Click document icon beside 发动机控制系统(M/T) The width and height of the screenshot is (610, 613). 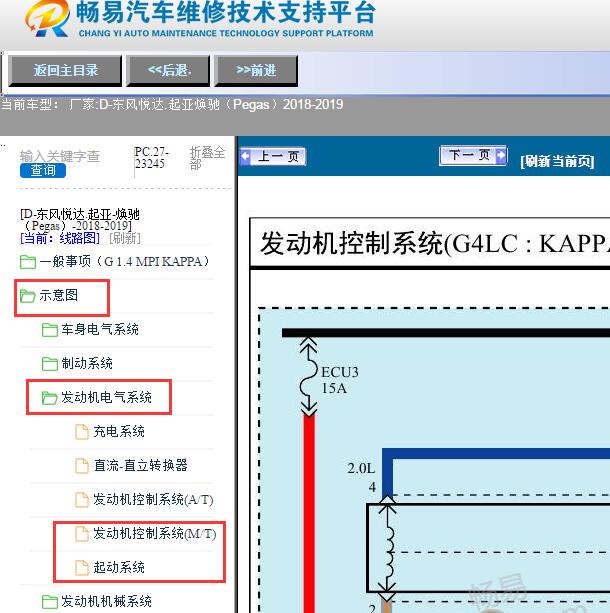[x=82, y=534]
